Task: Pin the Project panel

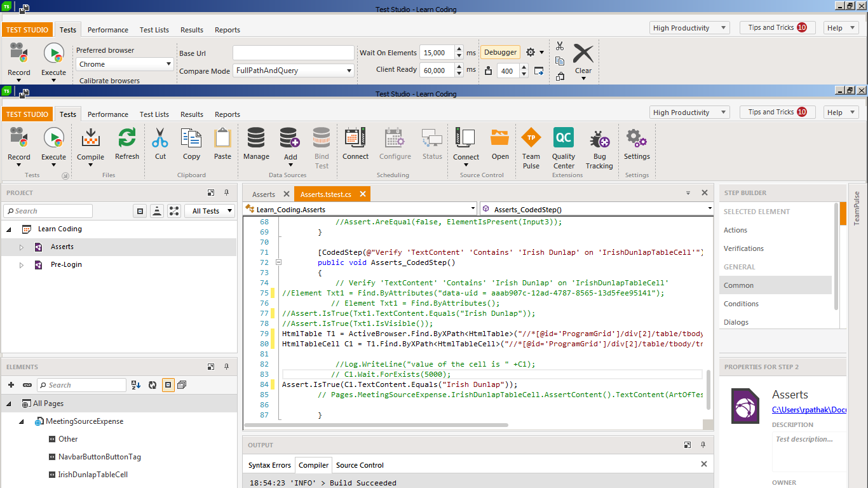Action: coord(227,193)
